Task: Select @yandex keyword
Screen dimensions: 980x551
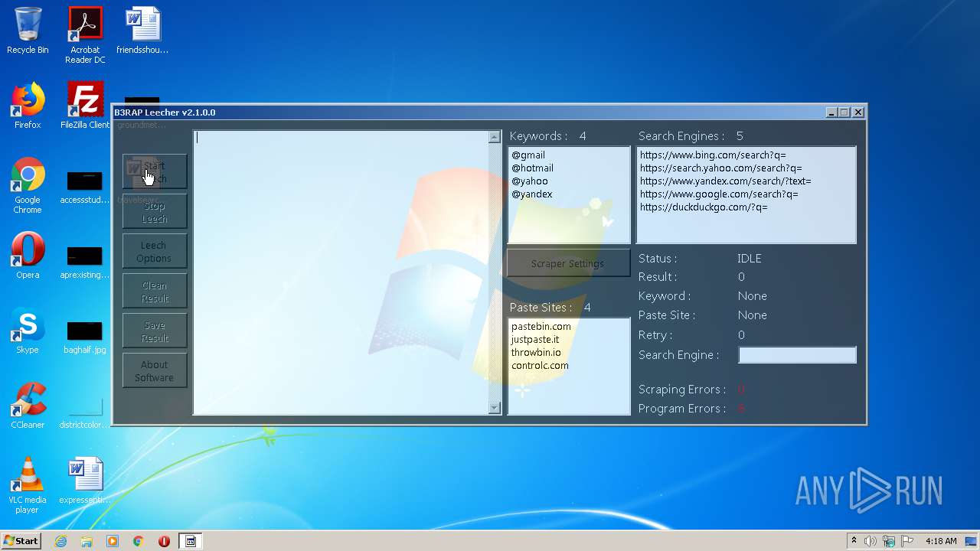Action: tap(532, 194)
